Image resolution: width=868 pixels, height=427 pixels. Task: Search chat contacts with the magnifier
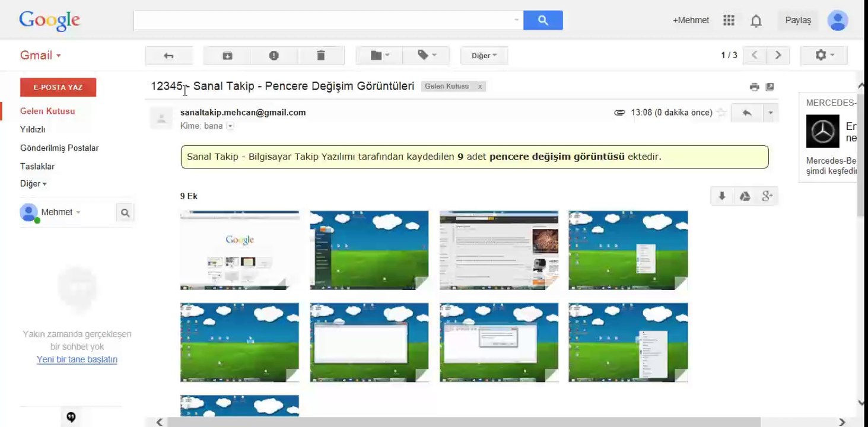(125, 212)
